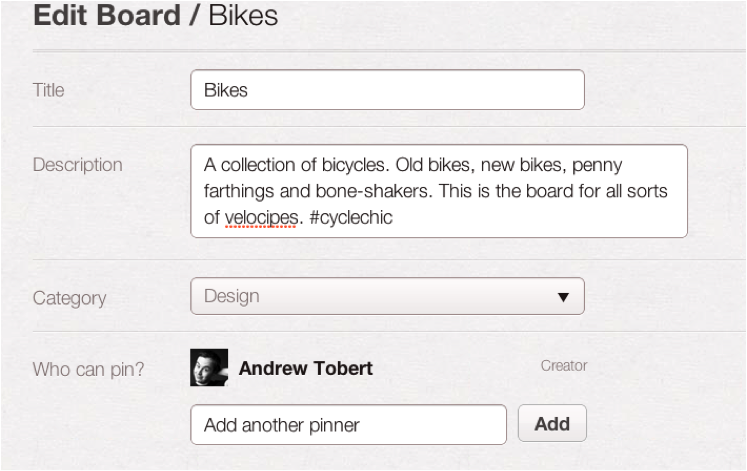
Task: Click the Category dropdown arrow
Action: (563, 297)
